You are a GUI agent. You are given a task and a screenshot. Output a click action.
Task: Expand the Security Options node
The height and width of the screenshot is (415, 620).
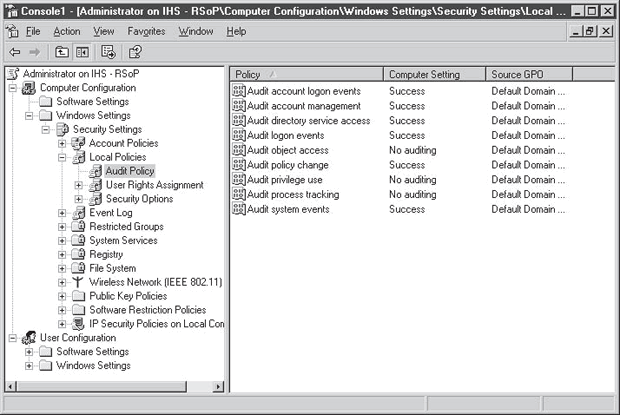(78, 199)
